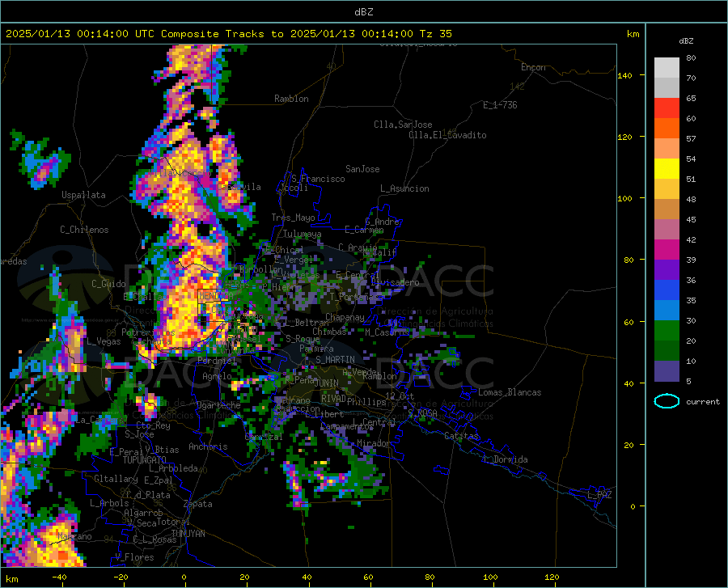The height and width of the screenshot is (588, 728).
Task: Click the dBZ heading above color scale
Action: click(686, 40)
